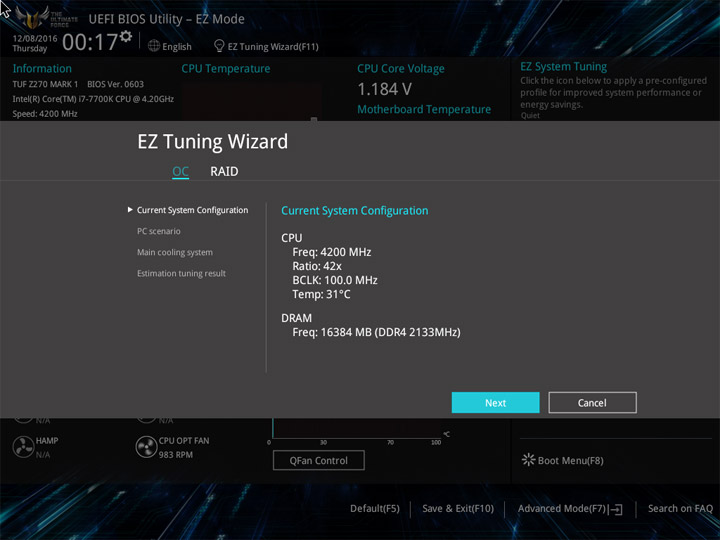Image resolution: width=720 pixels, height=540 pixels.
Task: Open EZ Tuning Wizard(F11) from the header
Action: point(273,46)
